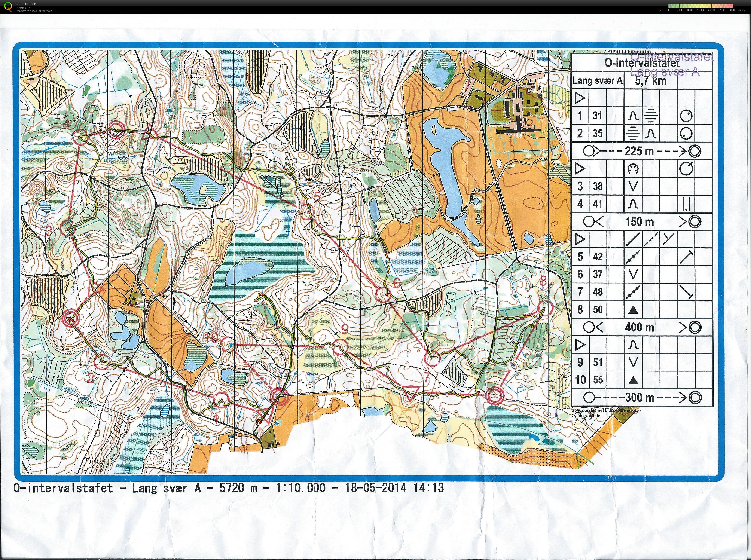Viewport: 751px width, 560px height.
Task: Click control circle 7 on the map
Action: (433, 359)
